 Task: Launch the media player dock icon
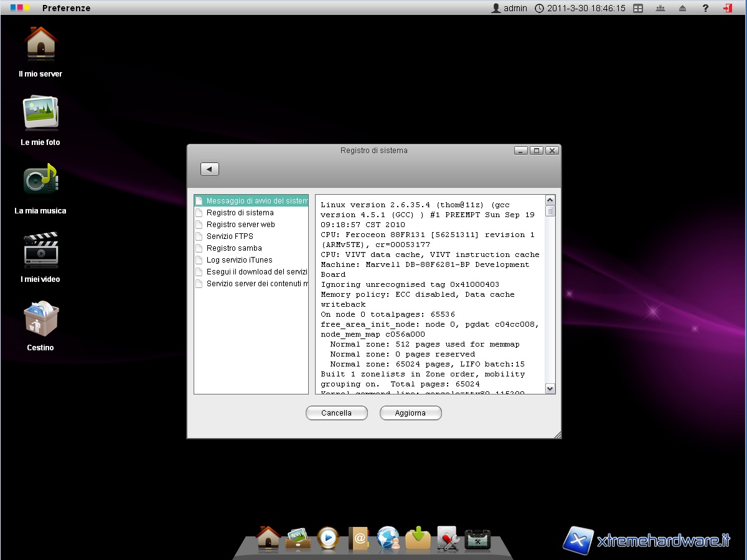(328, 538)
